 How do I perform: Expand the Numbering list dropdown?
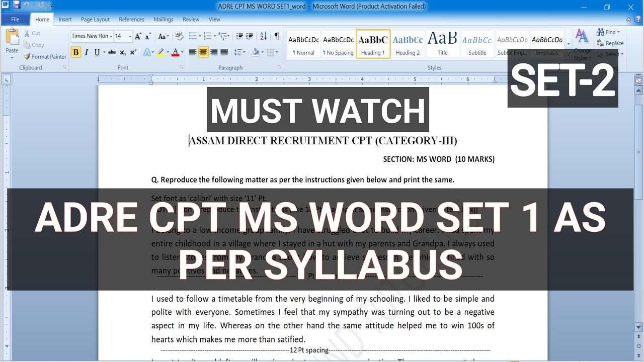tap(215, 36)
